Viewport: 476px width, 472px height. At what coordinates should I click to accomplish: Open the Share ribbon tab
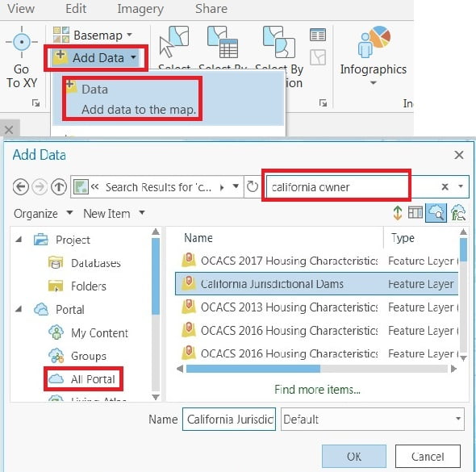pos(211,9)
